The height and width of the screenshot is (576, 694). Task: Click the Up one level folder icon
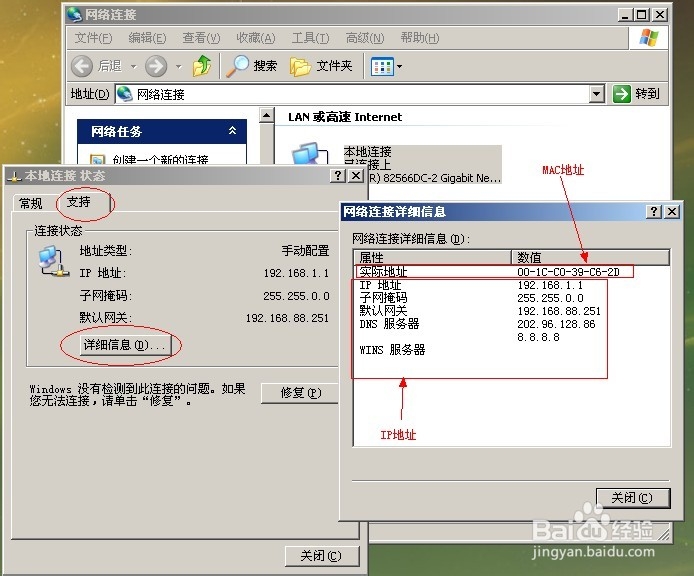point(202,66)
